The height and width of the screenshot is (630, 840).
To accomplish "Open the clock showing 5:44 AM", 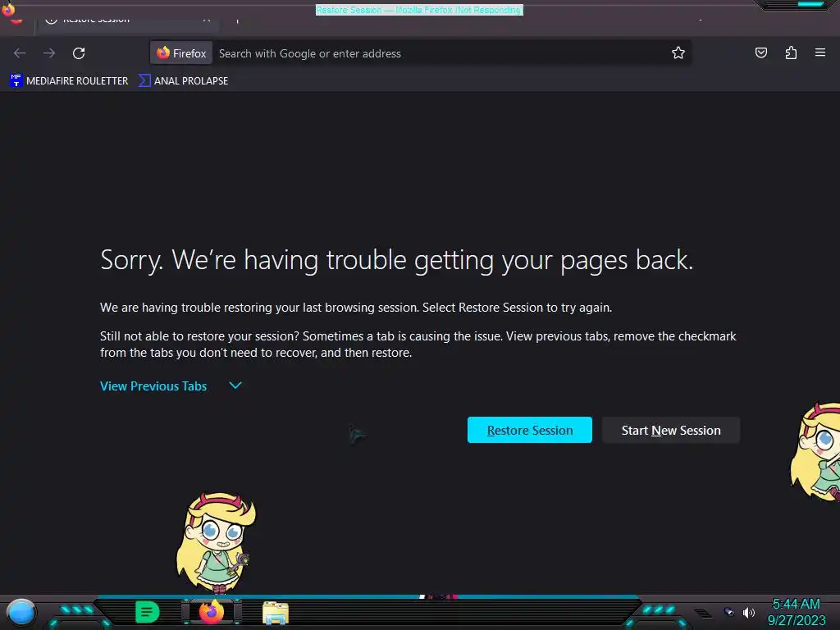I will pos(796,612).
